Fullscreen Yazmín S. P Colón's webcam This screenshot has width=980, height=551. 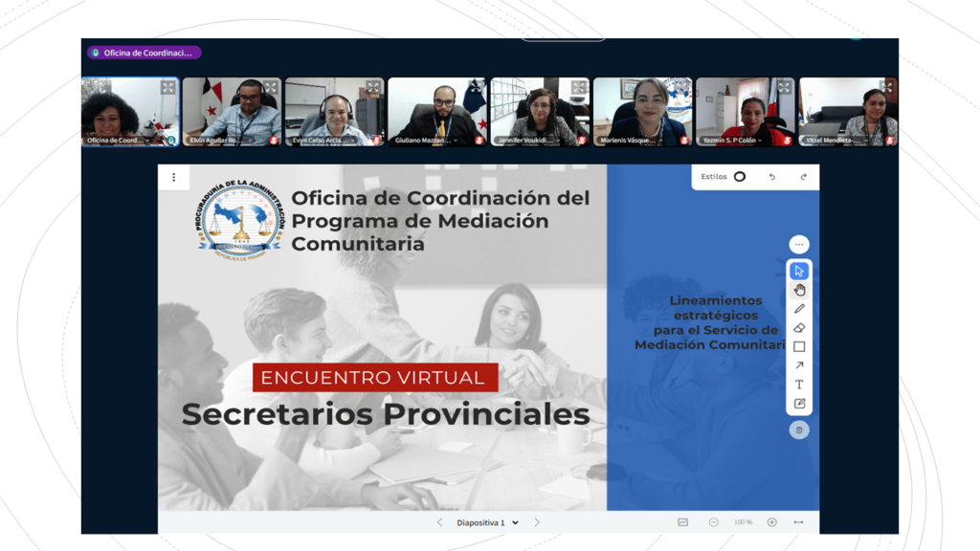(x=784, y=88)
